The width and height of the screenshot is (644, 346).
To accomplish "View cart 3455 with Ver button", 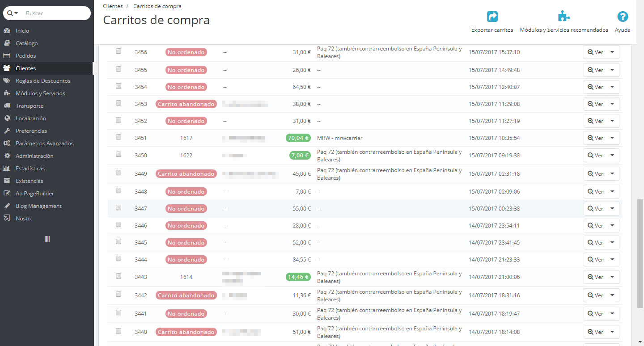I will 595,70.
